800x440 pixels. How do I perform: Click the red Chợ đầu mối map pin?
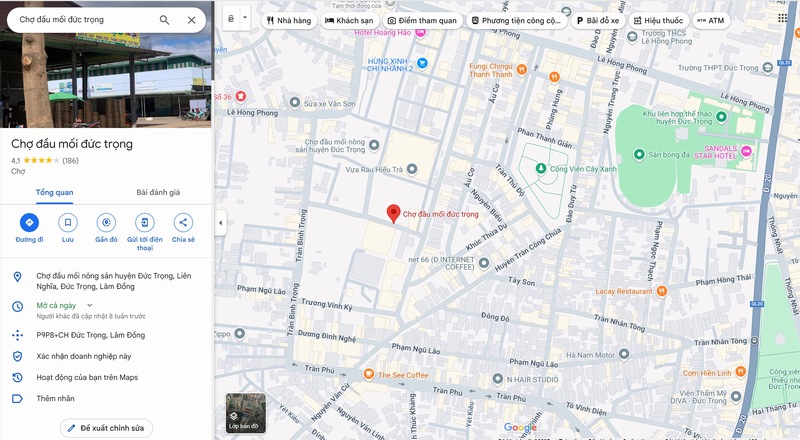393,214
